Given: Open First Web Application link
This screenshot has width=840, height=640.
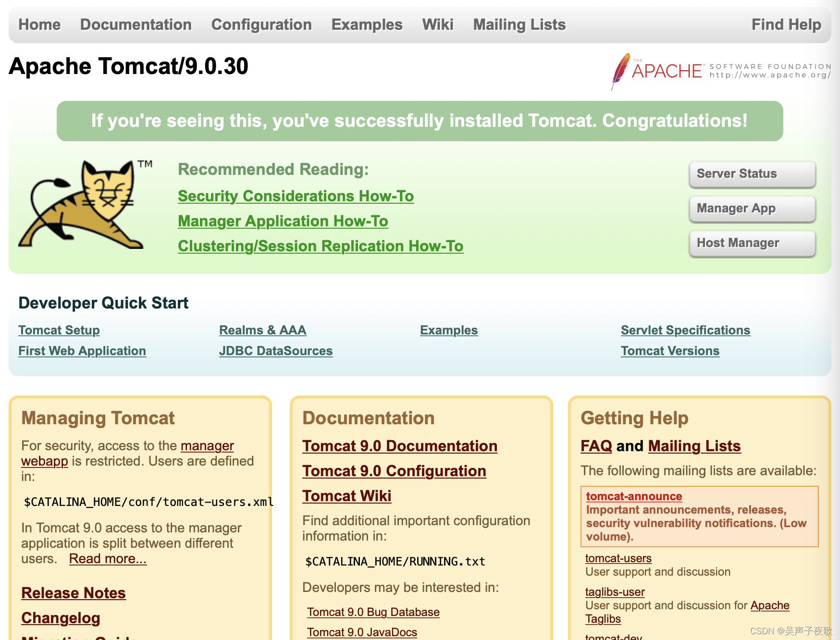Looking at the screenshot, I should pyautogui.click(x=82, y=351).
